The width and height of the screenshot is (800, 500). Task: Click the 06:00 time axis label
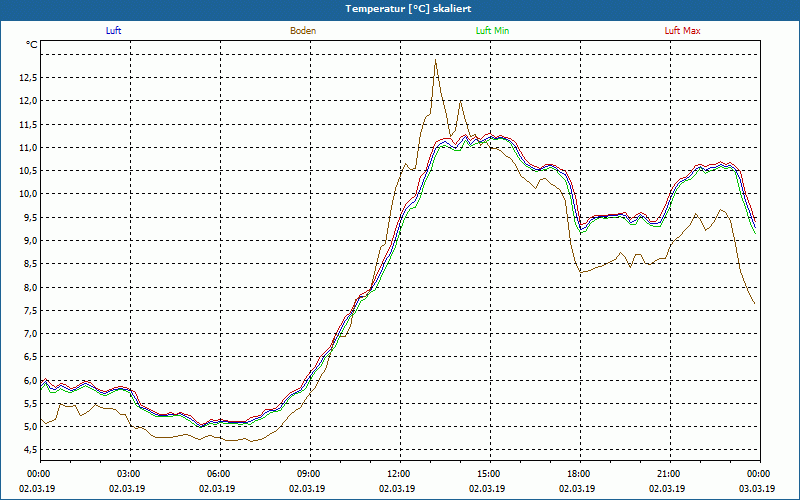[x=220, y=474]
